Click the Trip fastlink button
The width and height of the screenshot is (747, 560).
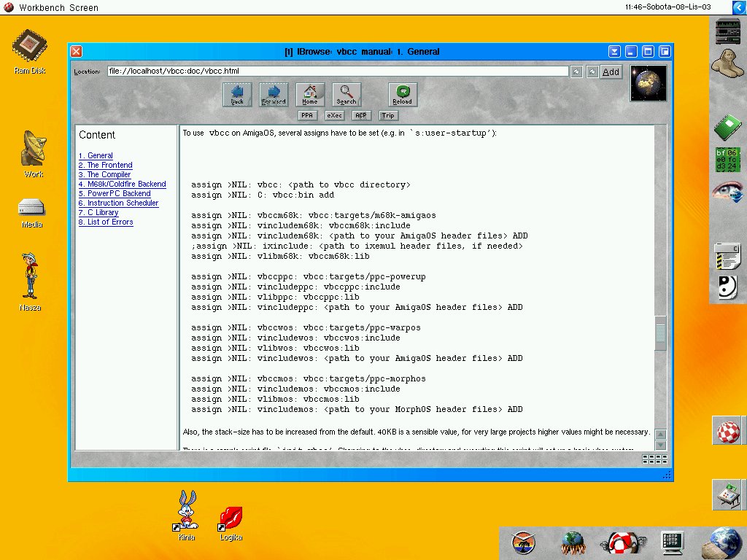[x=388, y=115]
